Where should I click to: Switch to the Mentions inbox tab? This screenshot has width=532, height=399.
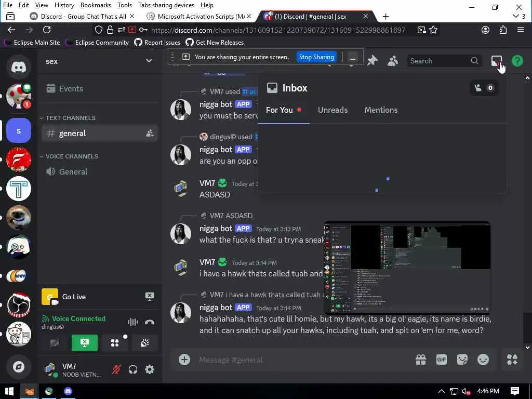[x=381, y=110]
